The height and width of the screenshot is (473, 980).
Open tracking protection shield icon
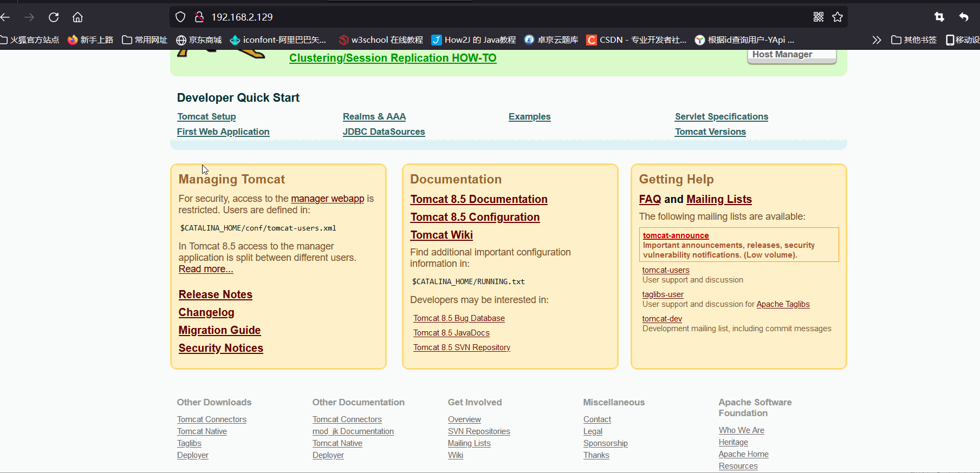[180, 17]
